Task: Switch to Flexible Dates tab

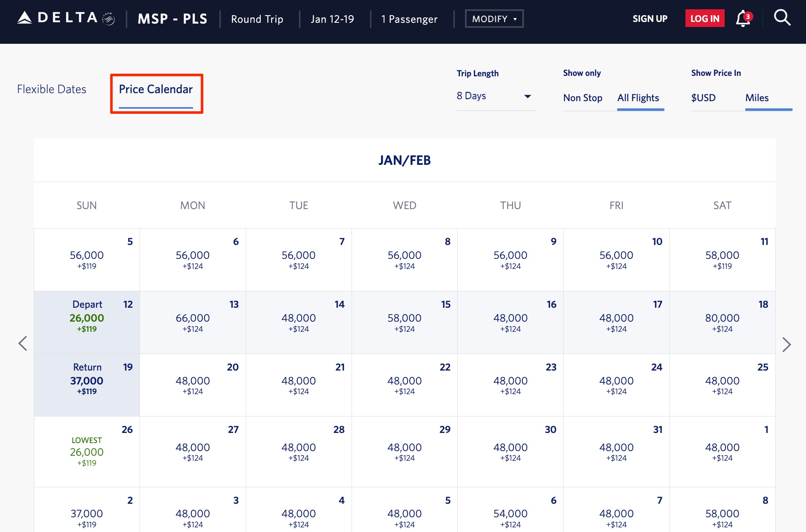Action: click(51, 89)
